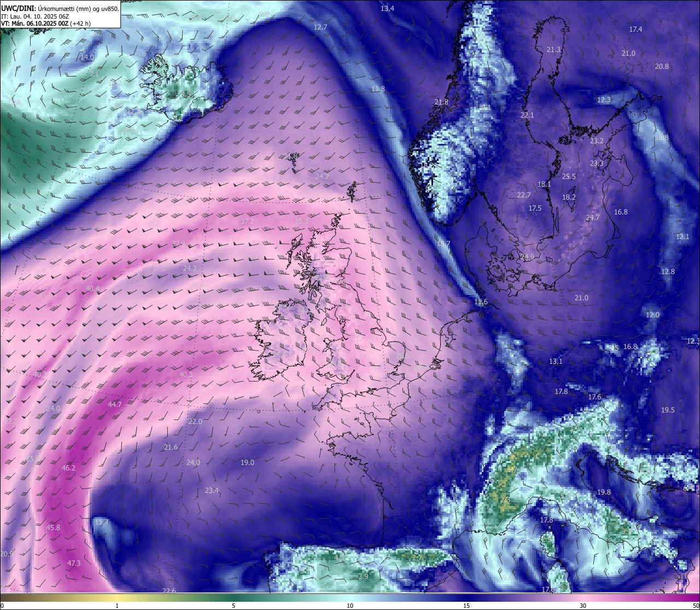Viewport: 700px width, 610px height.
Task: Select the 45.8 value label
Action: pos(53,527)
